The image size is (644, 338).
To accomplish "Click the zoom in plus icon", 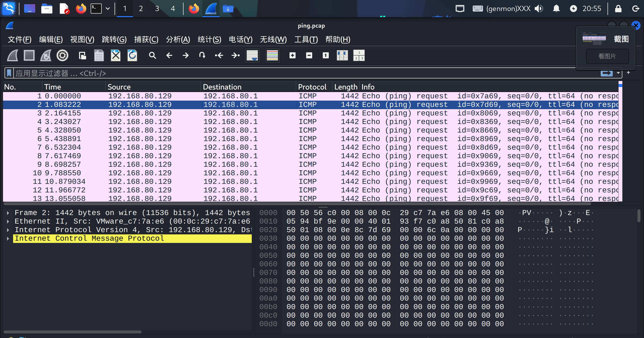I will [292, 55].
